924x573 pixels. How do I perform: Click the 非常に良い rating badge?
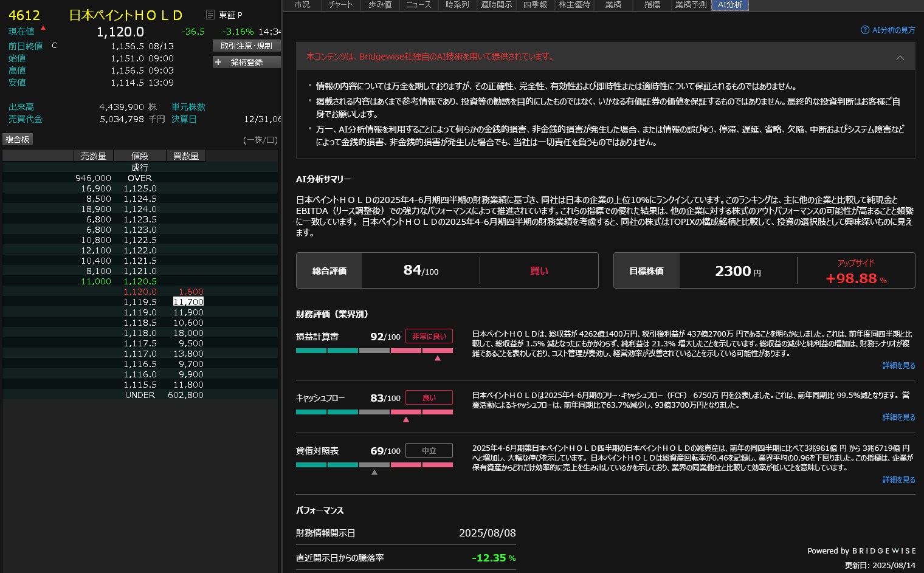coord(429,337)
